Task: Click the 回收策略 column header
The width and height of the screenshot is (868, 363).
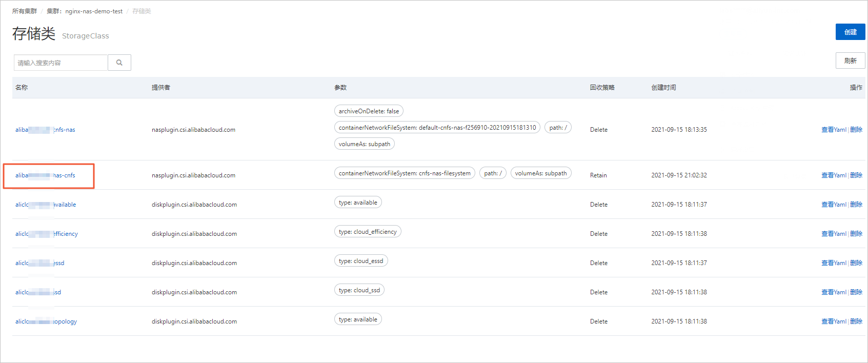Action: [x=602, y=88]
